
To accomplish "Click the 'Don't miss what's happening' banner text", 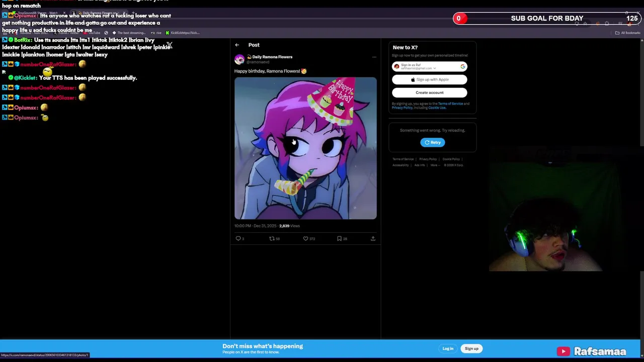I will pos(263,346).
